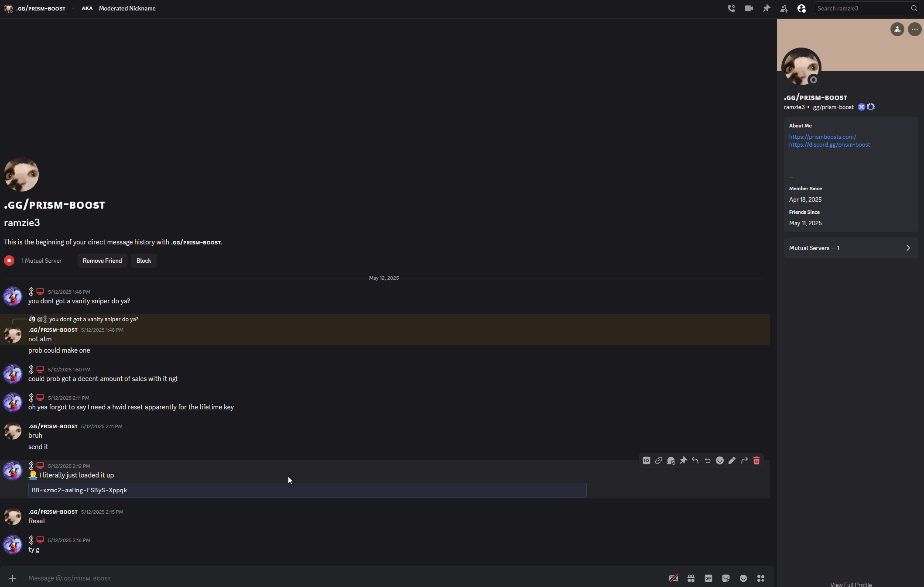Click the Remove Friend button
The width and height of the screenshot is (924, 587).
click(103, 261)
